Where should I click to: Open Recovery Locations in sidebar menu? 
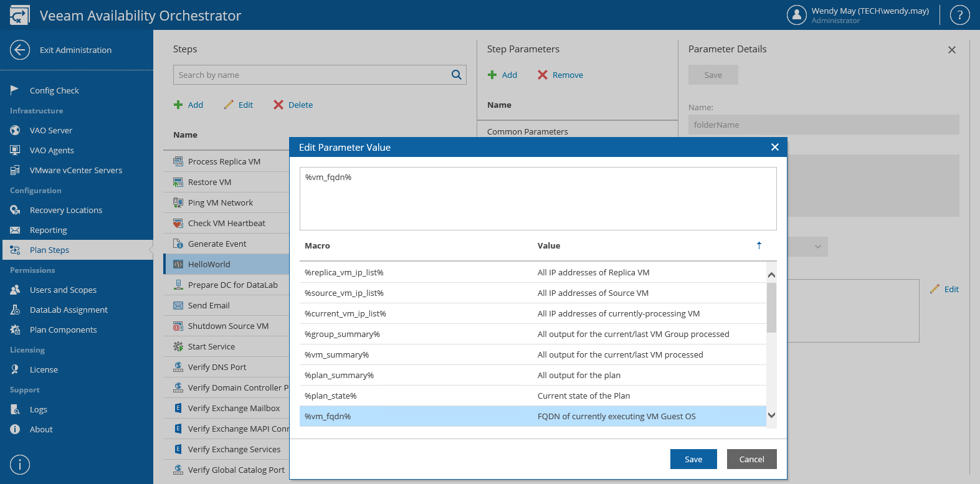coord(66,210)
